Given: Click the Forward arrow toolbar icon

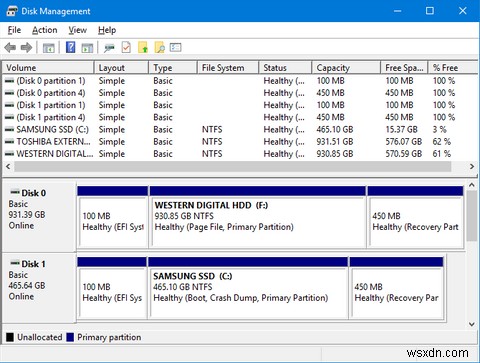Looking at the screenshot, I should 26,48.
